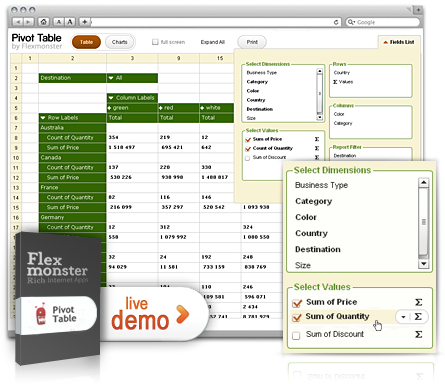Uncheck enlarged Sum of Quantity checkbox
Viewport: 445px width, 384px height.
coord(296,318)
